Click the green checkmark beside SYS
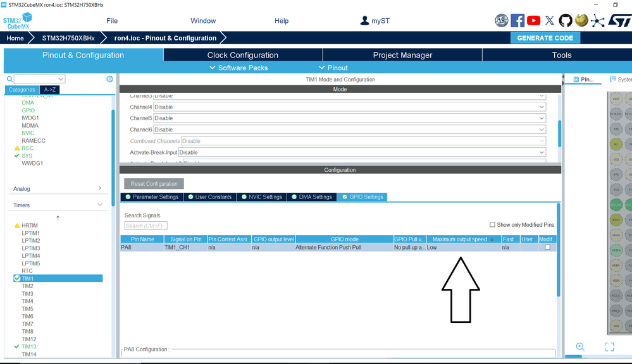The width and height of the screenshot is (632, 364). click(x=16, y=155)
